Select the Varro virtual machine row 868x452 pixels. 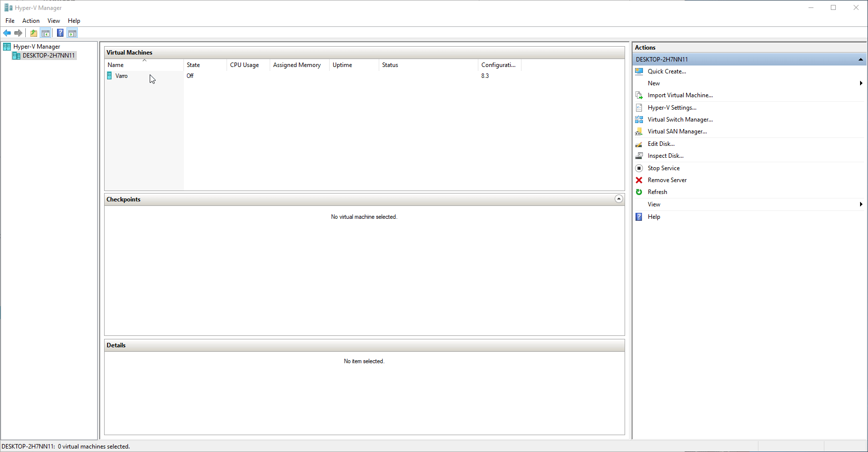coord(121,76)
